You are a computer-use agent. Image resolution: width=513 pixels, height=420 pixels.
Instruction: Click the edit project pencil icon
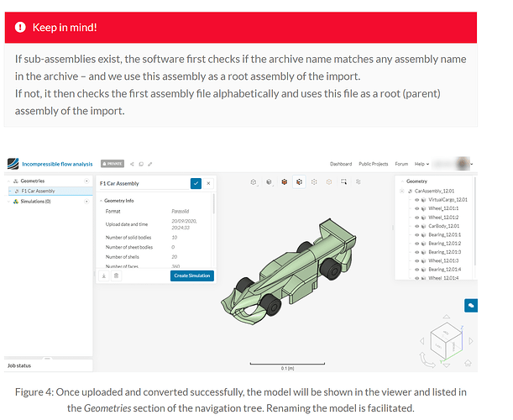tap(149, 164)
